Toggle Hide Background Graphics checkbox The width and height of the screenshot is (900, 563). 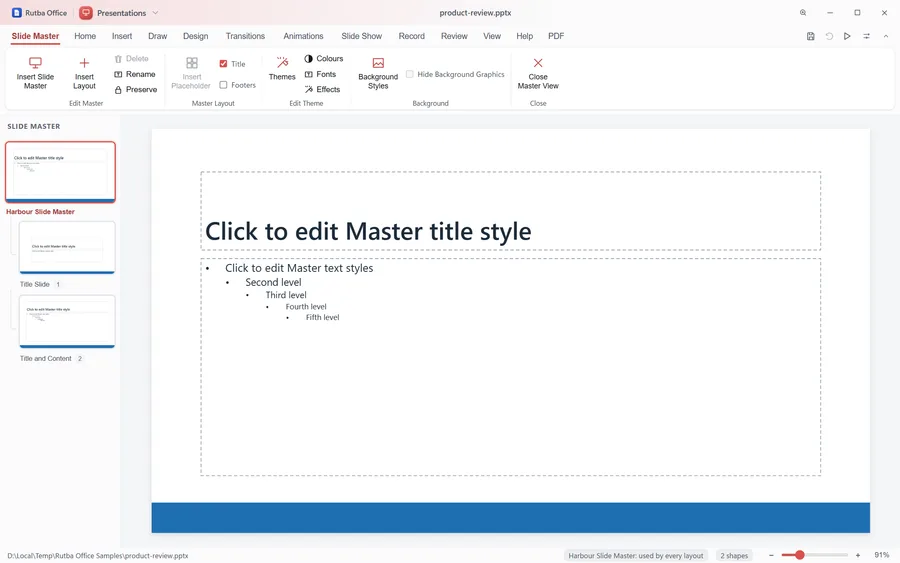coord(410,74)
